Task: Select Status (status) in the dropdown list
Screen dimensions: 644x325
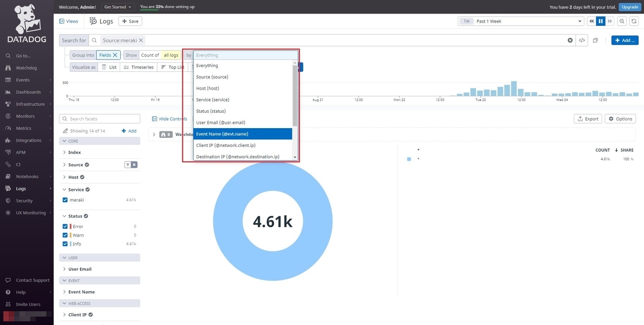Action: pos(243,111)
